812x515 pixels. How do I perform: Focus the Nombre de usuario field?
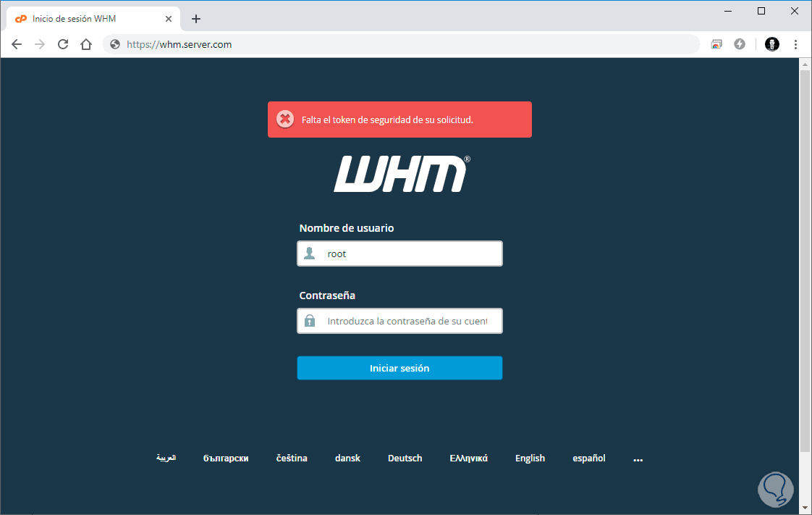coord(399,254)
